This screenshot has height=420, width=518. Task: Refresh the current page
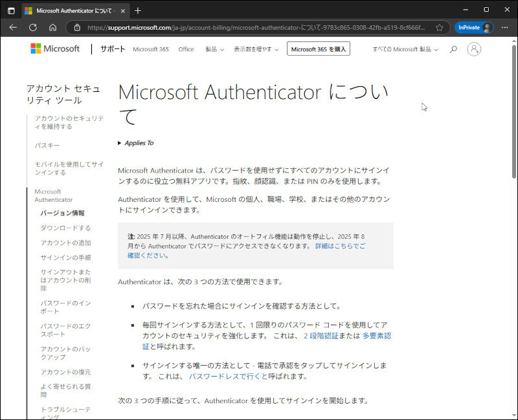coord(33,27)
